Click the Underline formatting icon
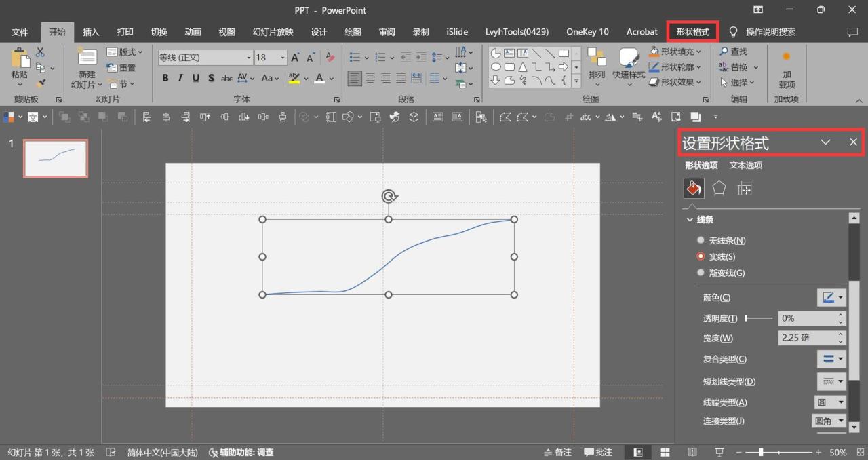The height and width of the screenshot is (460, 868). point(195,78)
